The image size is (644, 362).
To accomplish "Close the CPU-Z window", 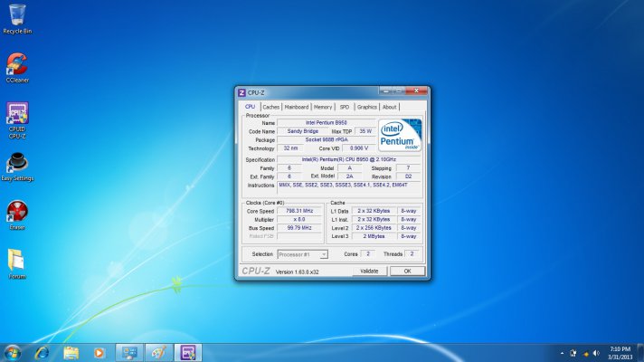I will click(416, 90).
